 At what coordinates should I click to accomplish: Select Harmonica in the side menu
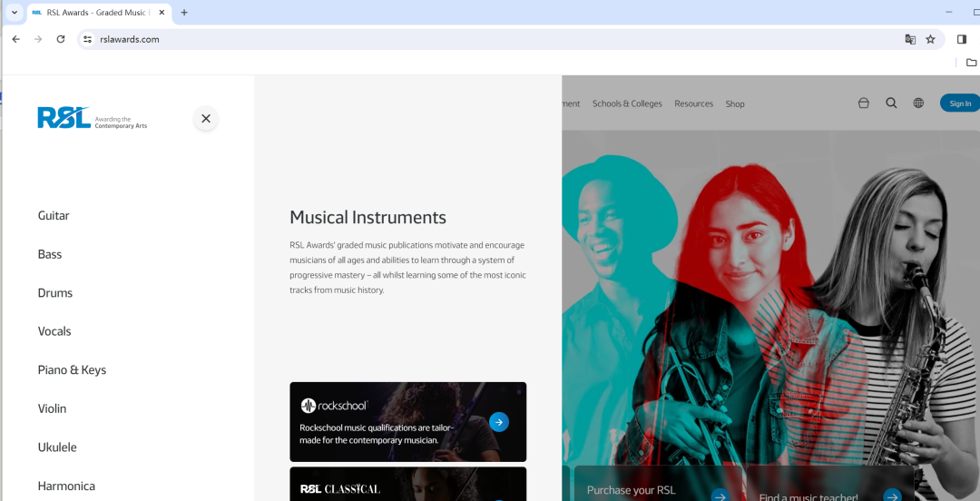tap(66, 486)
